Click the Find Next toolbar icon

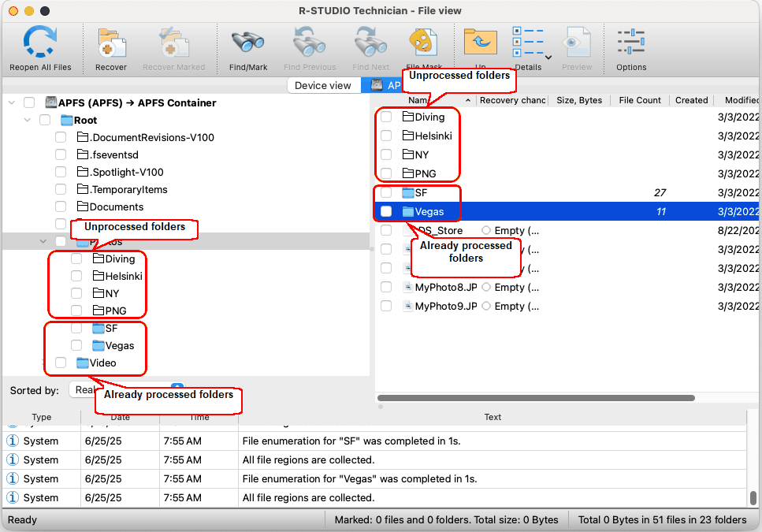click(371, 43)
